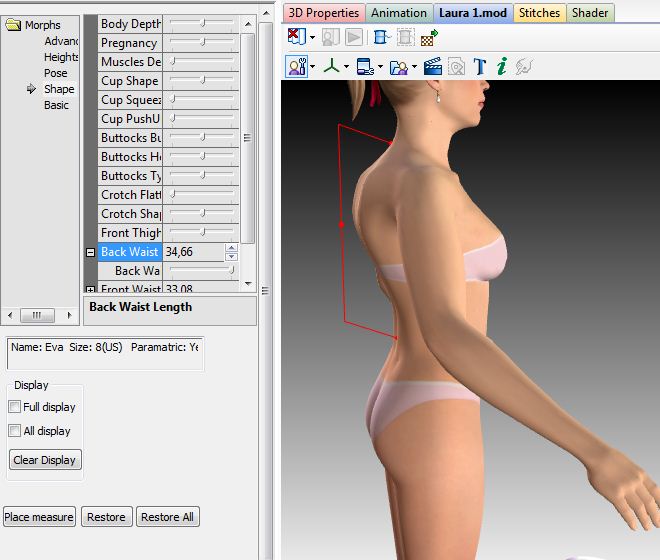The height and width of the screenshot is (560, 660).
Task: Switch to the Animation tab
Action: coord(400,13)
